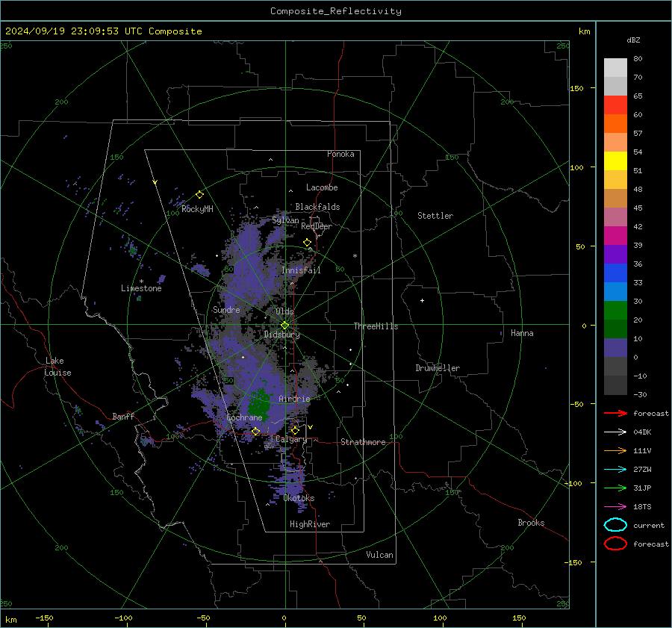Viewport: 672px width, 628px height.
Task: Click the Strathmore label
Action: click(x=363, y=442)
